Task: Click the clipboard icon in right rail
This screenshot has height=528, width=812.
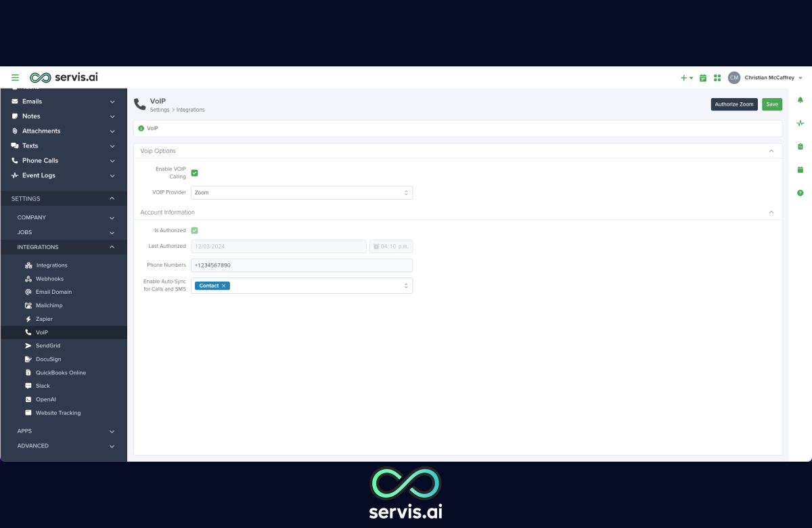Action: click(x=800, y=146)
